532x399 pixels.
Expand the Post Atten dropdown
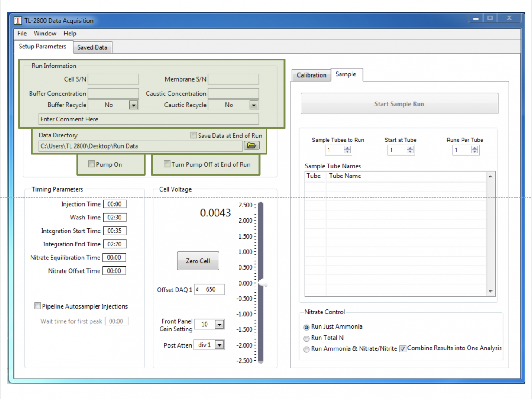(219, 345)
